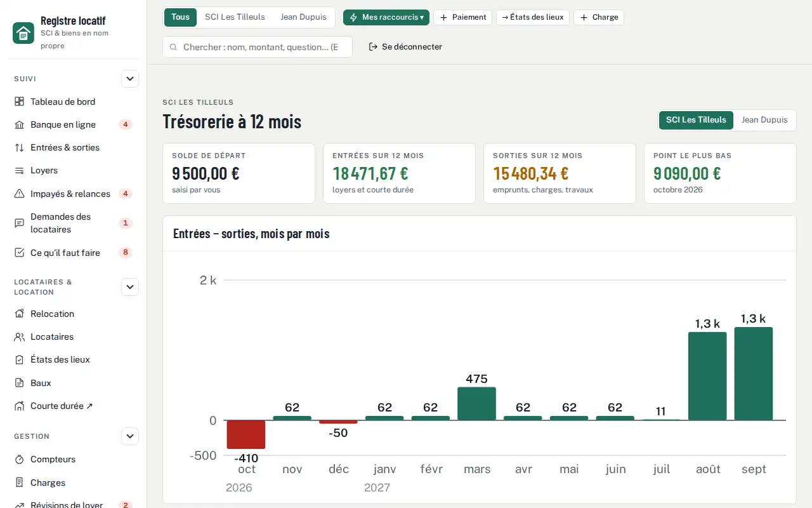Click the red October -410 bar
The width and height of the screenshot is (812, 508).
[246, 434]
